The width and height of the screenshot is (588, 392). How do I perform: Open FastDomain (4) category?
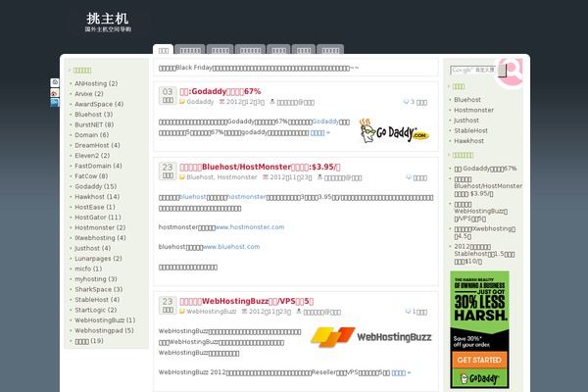tap(98, 166)
